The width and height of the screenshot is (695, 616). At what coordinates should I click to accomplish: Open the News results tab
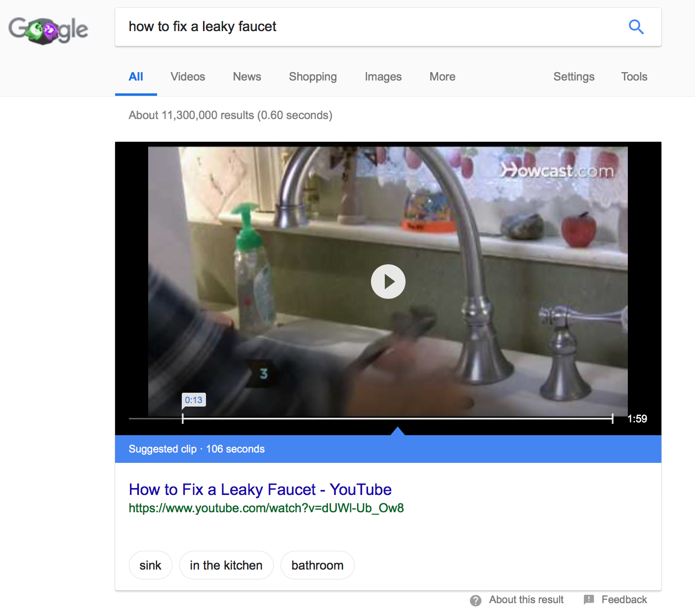tap(247, 77)
